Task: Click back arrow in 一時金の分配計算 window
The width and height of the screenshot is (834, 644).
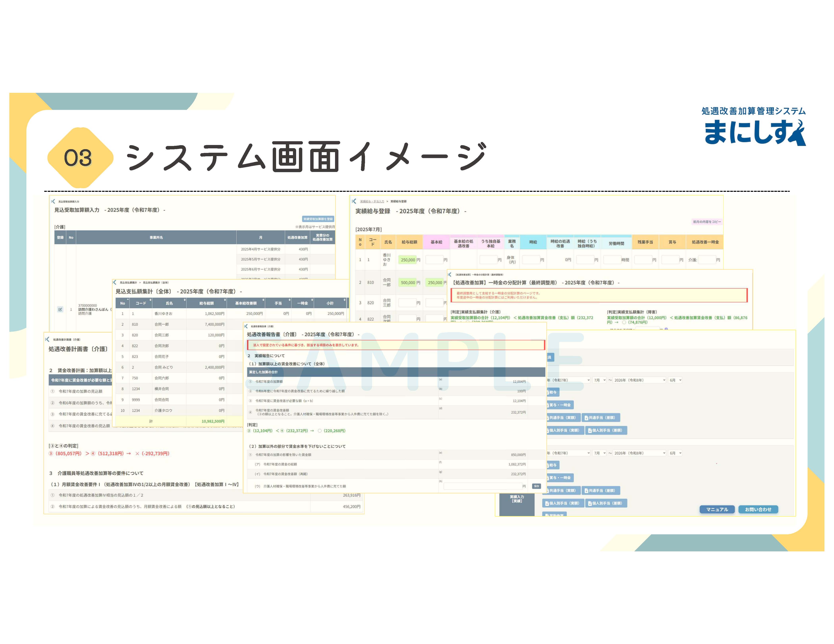Action: pos(450,274)
